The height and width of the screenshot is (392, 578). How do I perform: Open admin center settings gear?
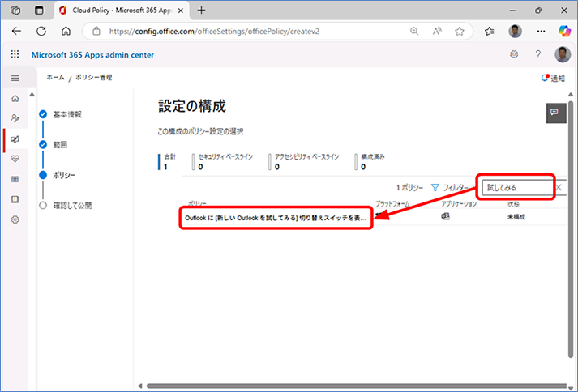point(514,54)
